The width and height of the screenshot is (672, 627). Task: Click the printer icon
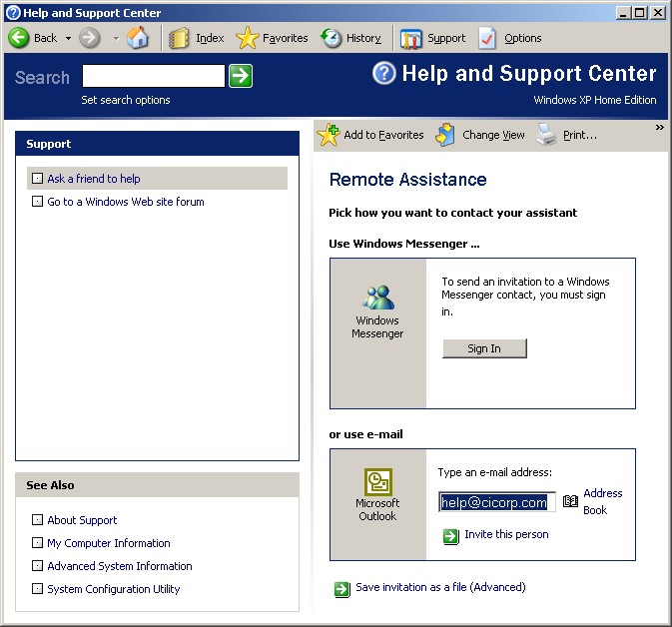[x=546, y=135]
